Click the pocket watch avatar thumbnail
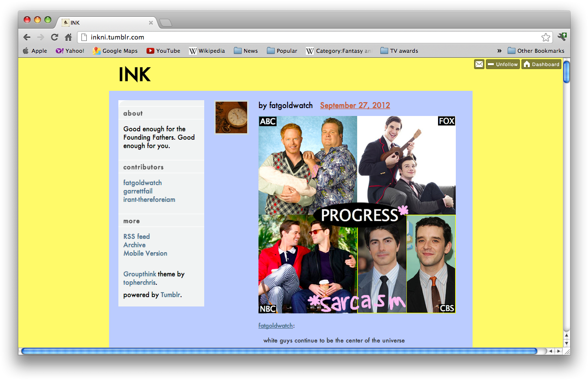Viewport: 588px width, 380px height. [x=231, y=117]
